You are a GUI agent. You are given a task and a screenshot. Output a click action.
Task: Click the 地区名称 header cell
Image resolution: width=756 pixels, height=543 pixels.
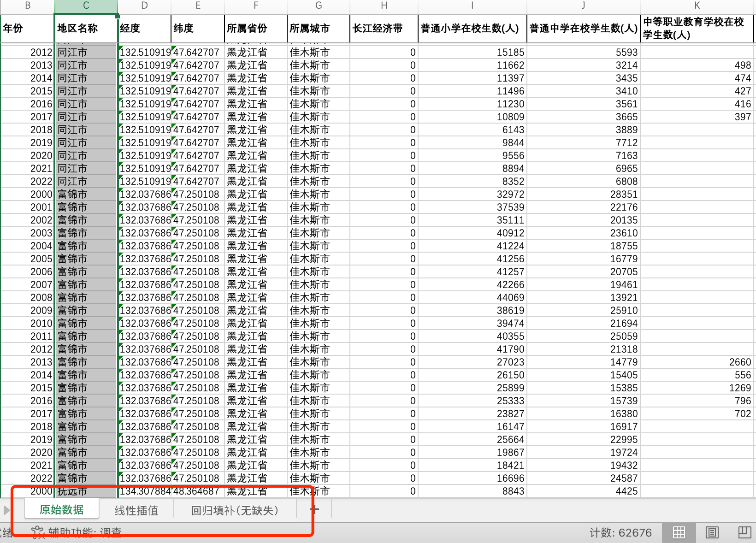click(x=86, y=29)
